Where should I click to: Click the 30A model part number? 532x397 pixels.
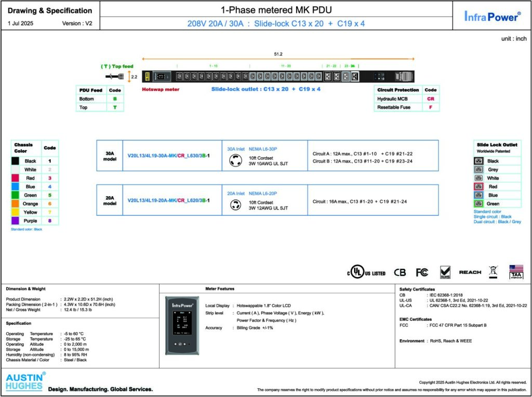click(169, 156)
